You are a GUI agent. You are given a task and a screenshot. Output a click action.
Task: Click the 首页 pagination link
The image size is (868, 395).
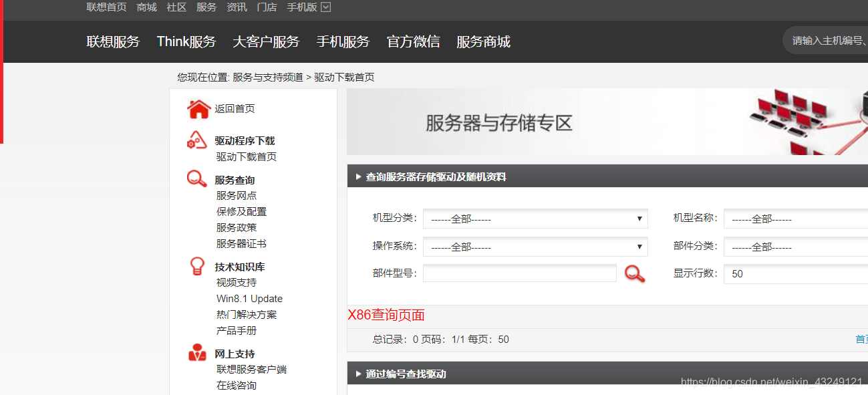tap(862, 340)
